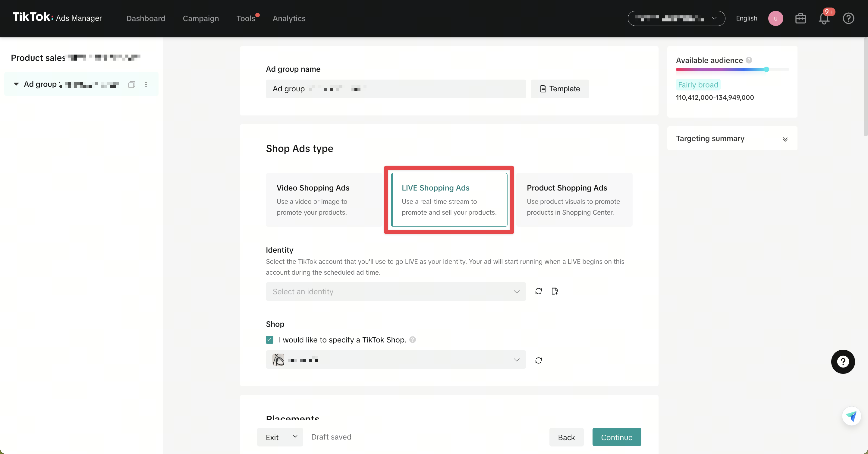Refresh the identity list
The height and width of the screenshot is (454, 868).
[539, 291]
